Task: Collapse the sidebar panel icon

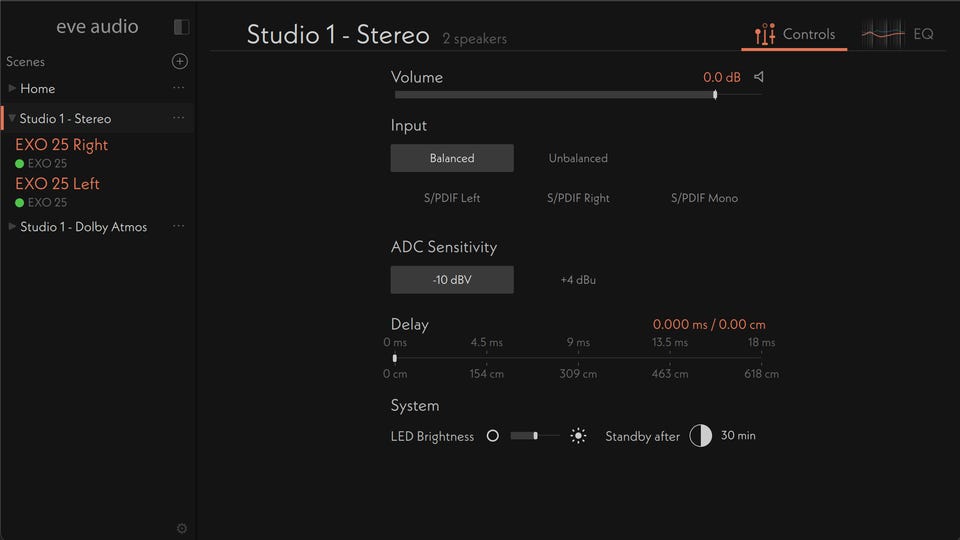Action: [x=181, y=26]
